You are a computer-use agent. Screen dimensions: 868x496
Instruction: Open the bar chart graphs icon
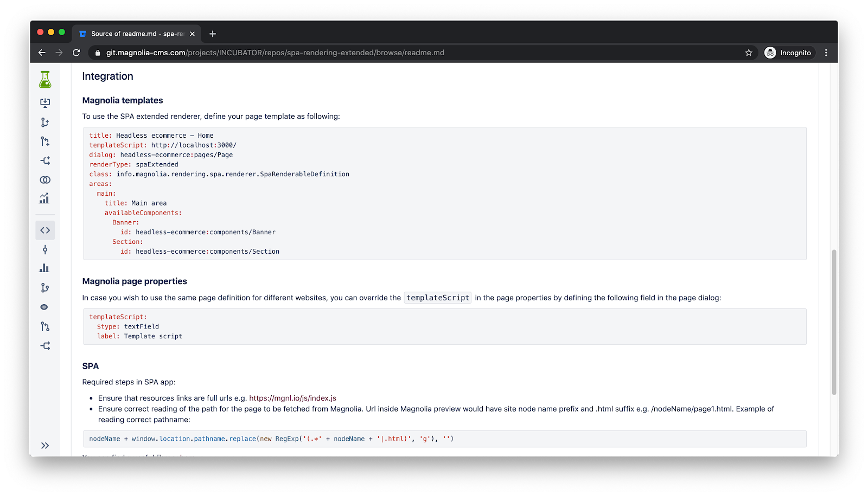click(44, 268)
